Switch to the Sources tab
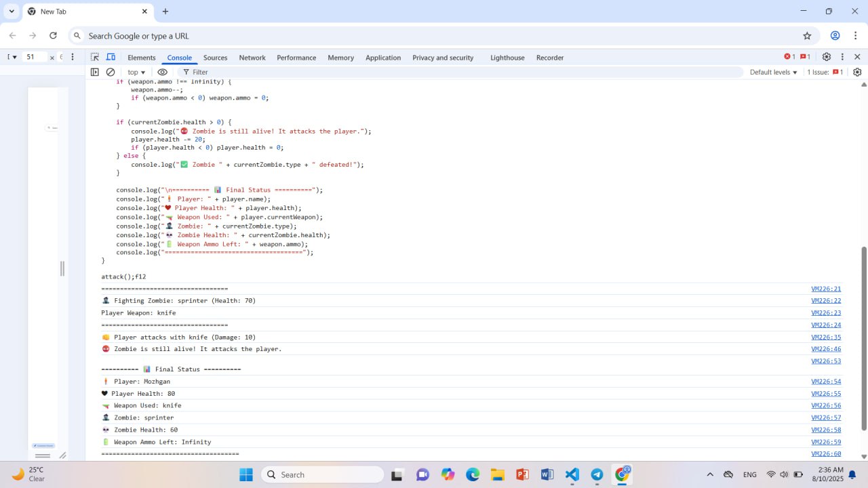 pos(215,58)
